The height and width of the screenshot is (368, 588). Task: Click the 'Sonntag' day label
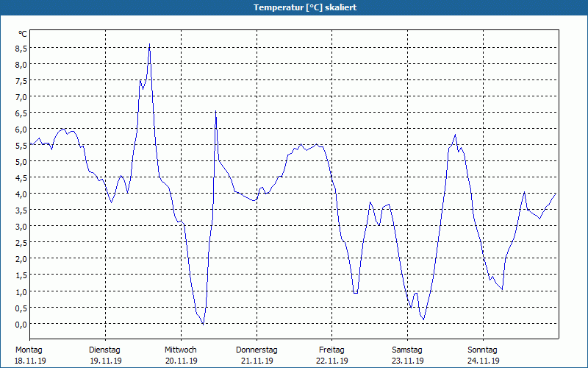pos(482,350)
